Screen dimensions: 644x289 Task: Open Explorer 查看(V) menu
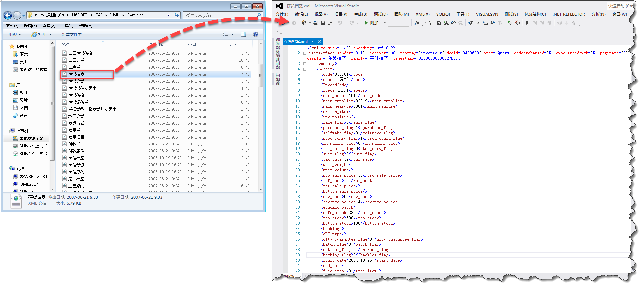[49, 26]
